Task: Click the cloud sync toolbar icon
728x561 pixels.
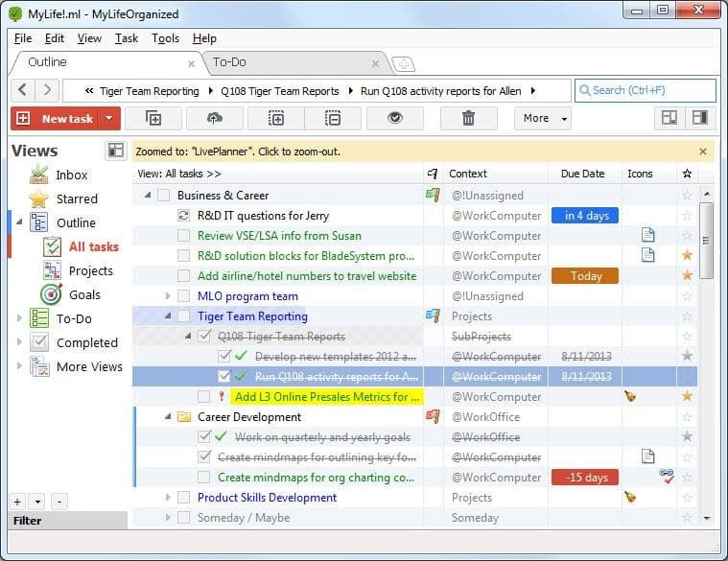Action: [213, 118]
